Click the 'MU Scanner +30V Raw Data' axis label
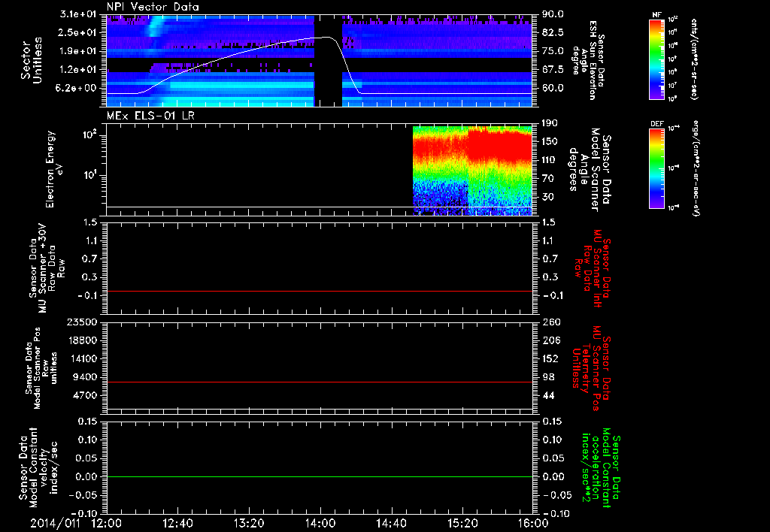The width and height of the screenshot is (770, 532). pyautogui.click(x=47, y=268)
